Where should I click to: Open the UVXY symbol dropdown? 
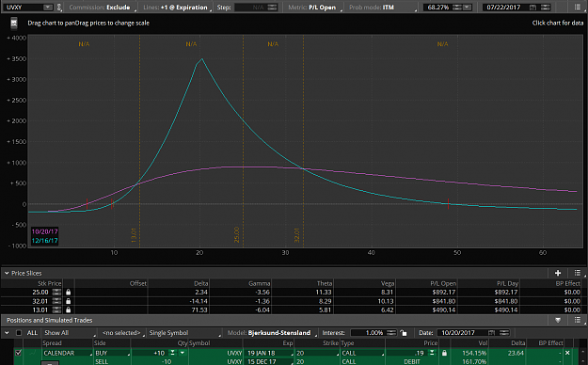click(x=48, y=8)
